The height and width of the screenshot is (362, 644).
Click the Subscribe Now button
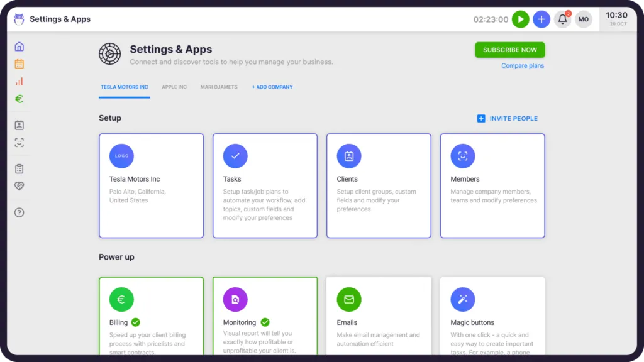[x=509, y=50]
